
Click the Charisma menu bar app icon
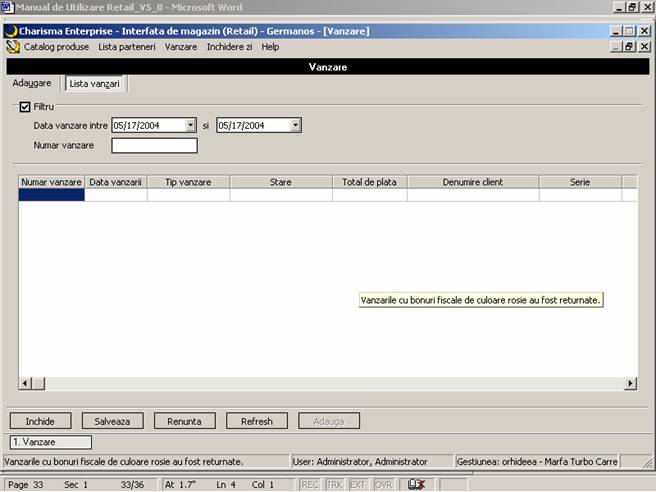click(x=13, y=47)
